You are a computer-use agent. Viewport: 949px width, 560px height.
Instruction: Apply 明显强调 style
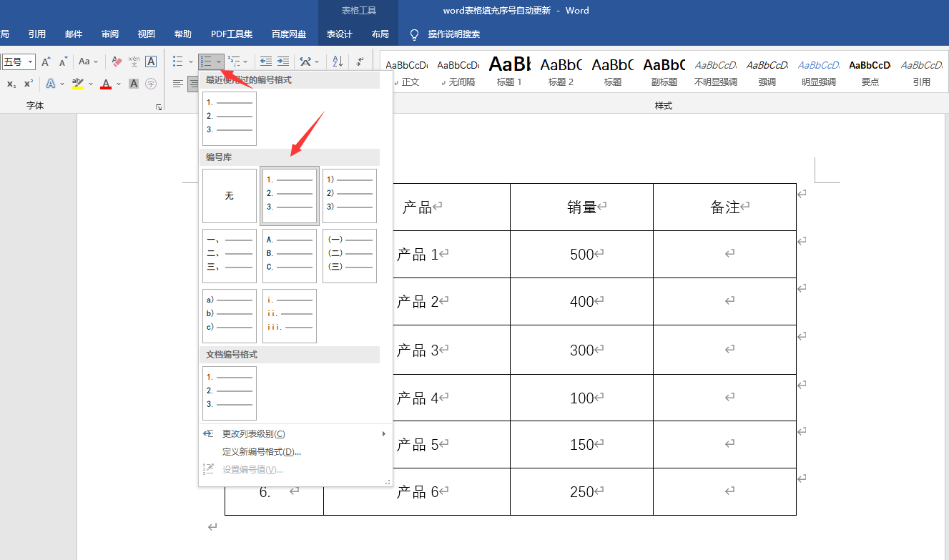(x=819, y=72)
